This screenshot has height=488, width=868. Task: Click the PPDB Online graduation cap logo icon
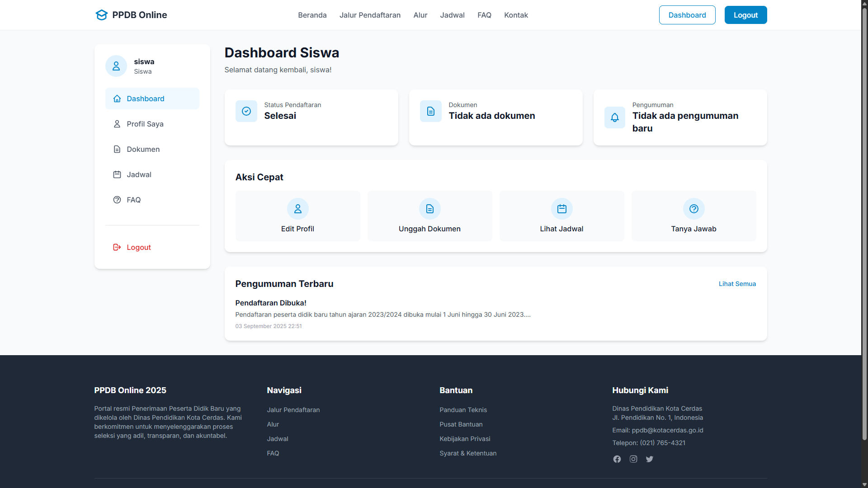[101, 14]
